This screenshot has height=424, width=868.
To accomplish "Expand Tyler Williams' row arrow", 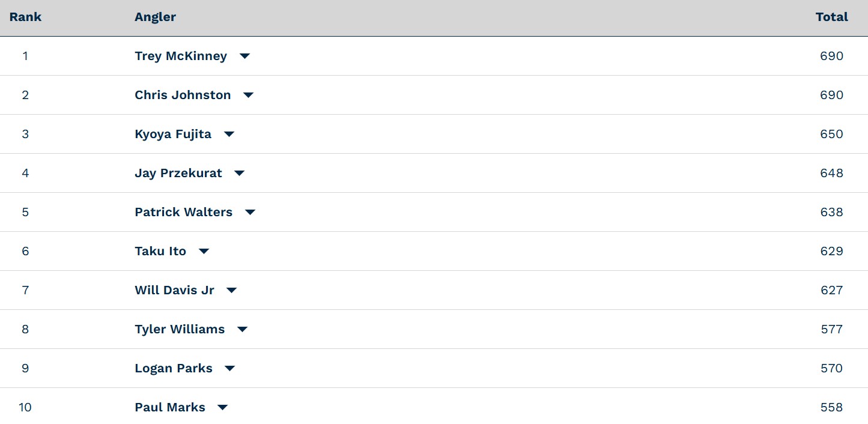I will [x=242, y=330].
